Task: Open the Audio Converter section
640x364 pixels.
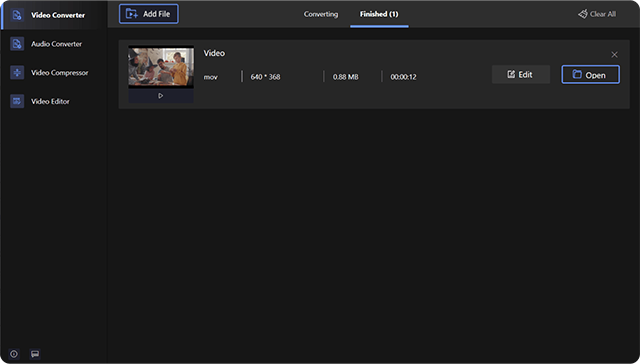Action: tap(54, 44)
